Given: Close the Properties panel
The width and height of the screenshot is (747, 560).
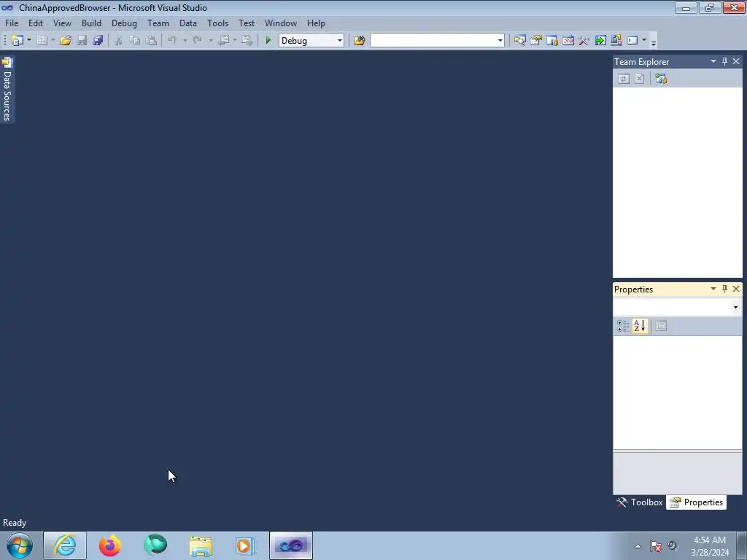Looking at the screenshot, I should point(736,289).
